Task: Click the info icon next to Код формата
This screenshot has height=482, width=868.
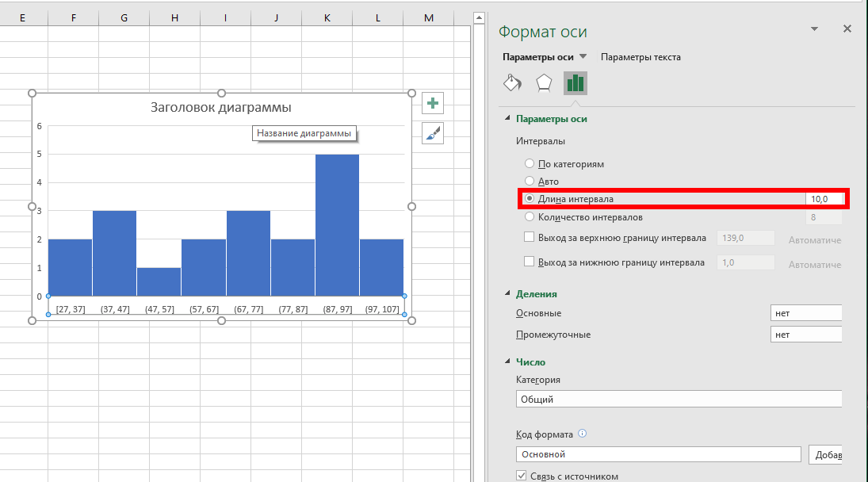Action: [583, 434]
